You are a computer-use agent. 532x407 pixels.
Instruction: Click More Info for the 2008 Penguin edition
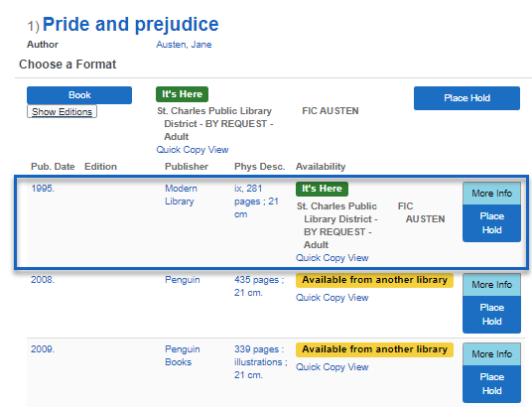point(491,285)
